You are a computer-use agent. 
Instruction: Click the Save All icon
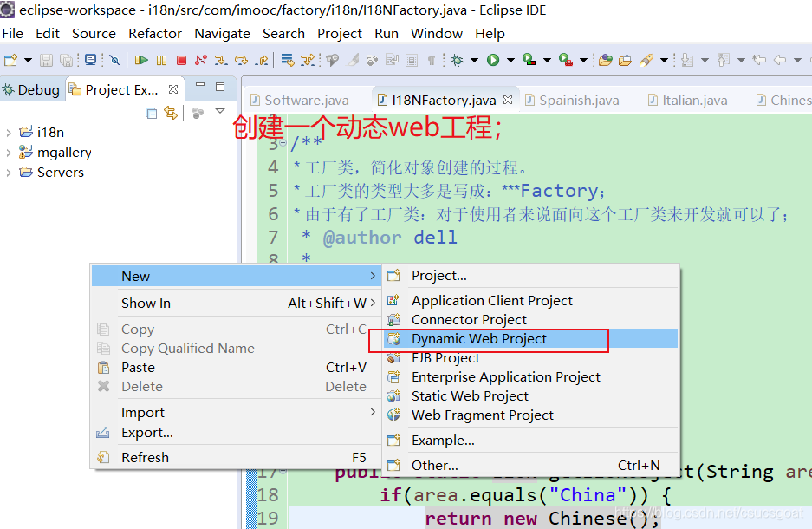[66, 60]
